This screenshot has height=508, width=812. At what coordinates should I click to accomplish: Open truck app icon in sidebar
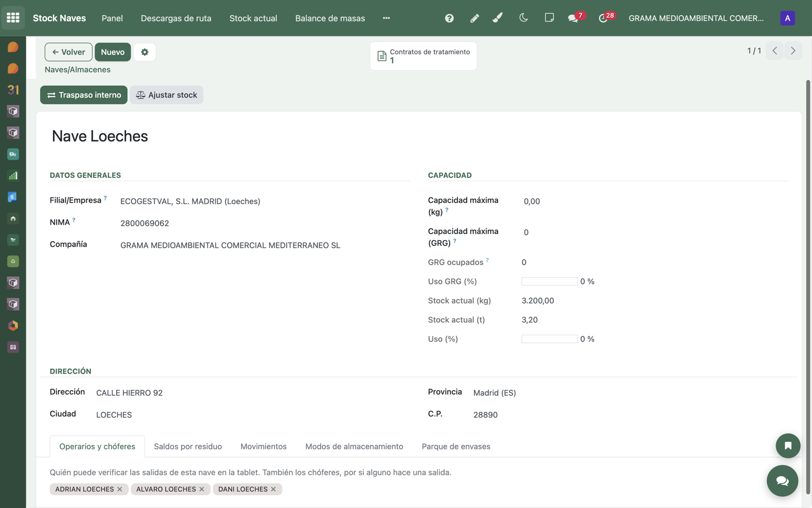(x=13, y=154)
